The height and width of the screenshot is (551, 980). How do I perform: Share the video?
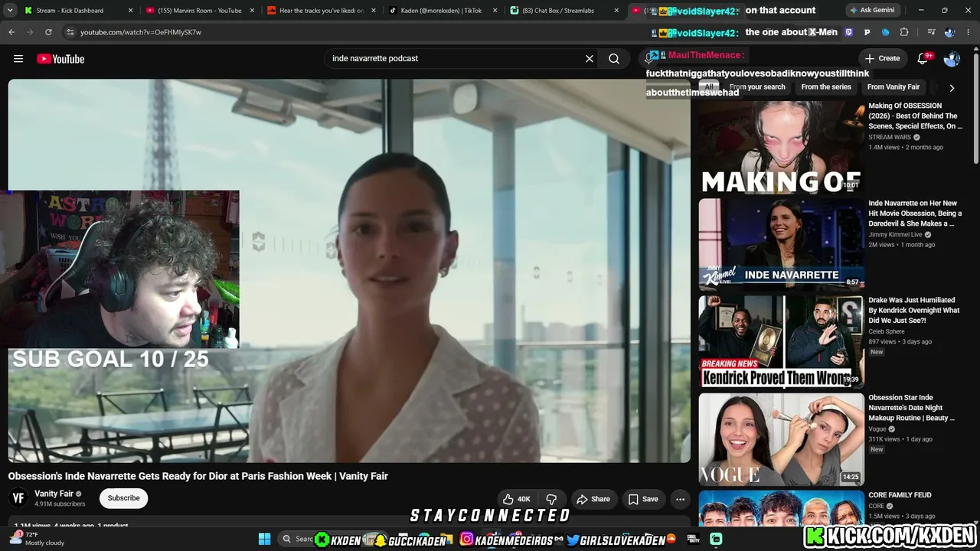(593, 499)
